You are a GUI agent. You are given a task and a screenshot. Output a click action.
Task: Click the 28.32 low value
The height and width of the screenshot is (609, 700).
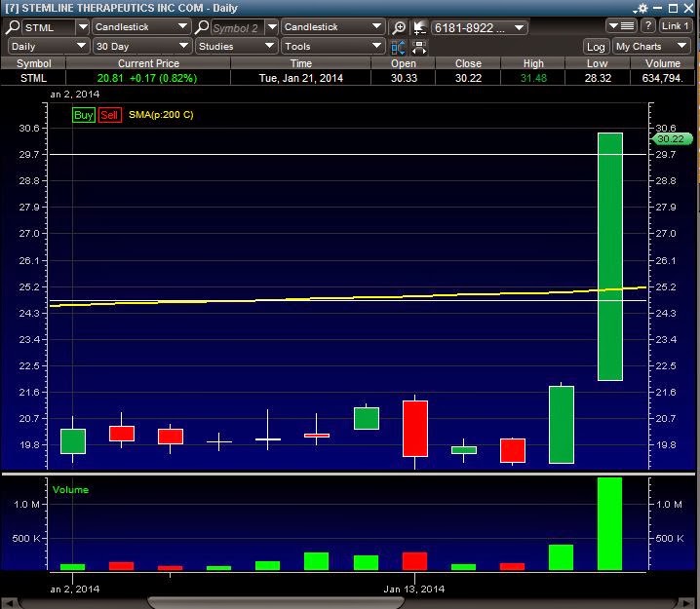click(x=598, y=78)
